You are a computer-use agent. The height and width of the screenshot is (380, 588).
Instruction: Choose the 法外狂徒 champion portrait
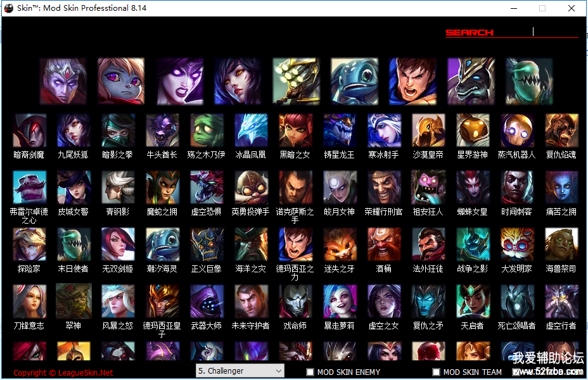click(428, 244)
